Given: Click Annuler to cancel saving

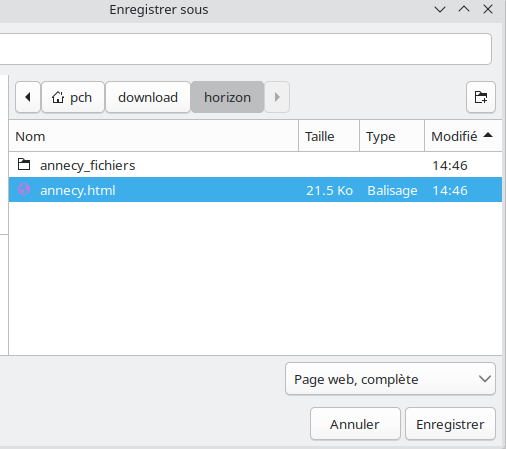Looking at the screenshot, I should tap(355, 424).
